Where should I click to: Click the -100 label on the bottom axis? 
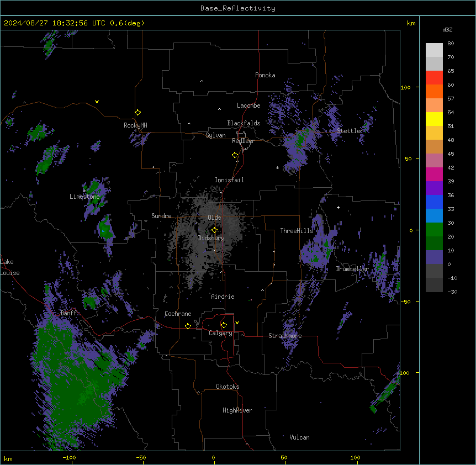(70, 458)
